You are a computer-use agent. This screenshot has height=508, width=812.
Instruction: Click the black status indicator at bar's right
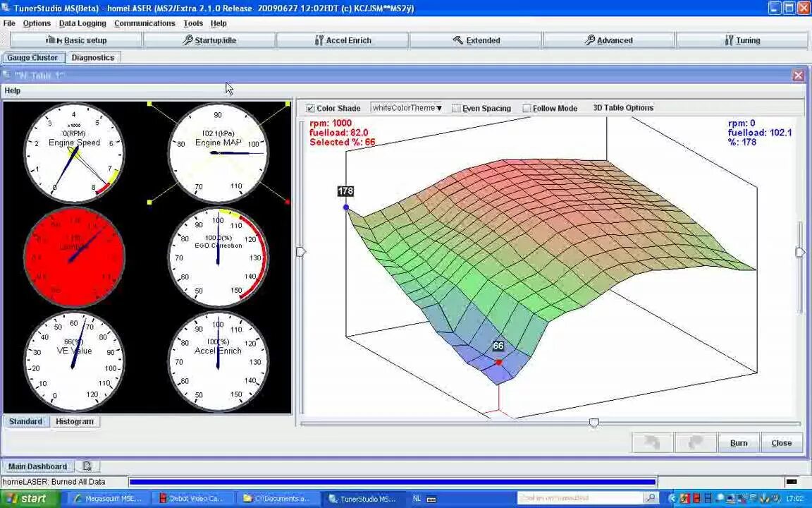[792, 482]
